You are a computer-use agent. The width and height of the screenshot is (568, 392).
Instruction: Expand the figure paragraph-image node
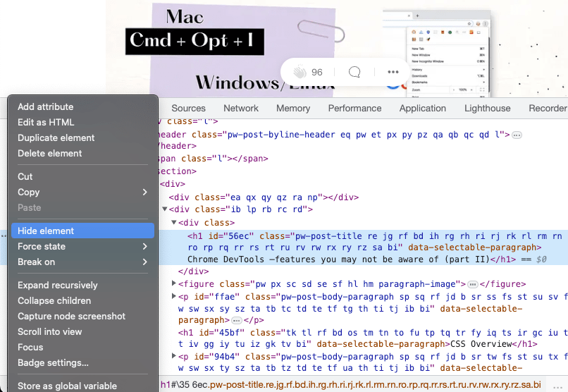pyautogui.click(x=174, y=283)
